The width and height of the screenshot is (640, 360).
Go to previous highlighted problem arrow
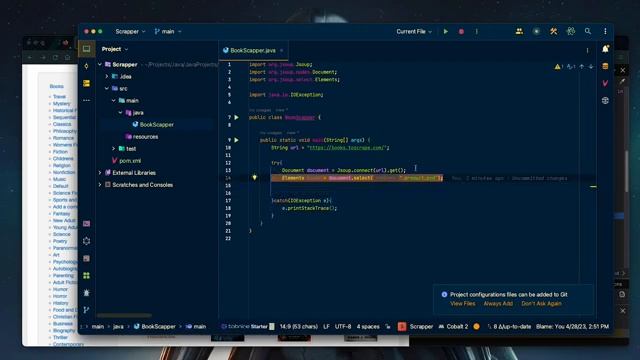[582, 67]
